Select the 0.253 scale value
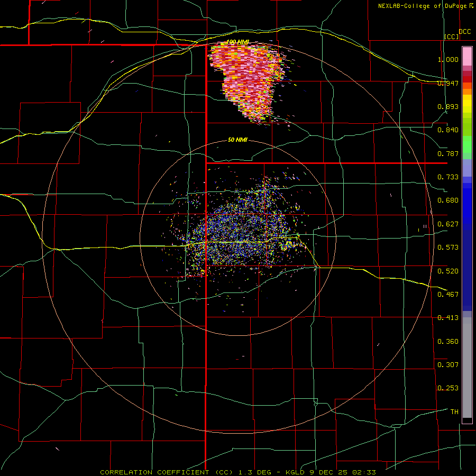The width and height of the screenshot is (476, 476). click(x=448, y=388)
